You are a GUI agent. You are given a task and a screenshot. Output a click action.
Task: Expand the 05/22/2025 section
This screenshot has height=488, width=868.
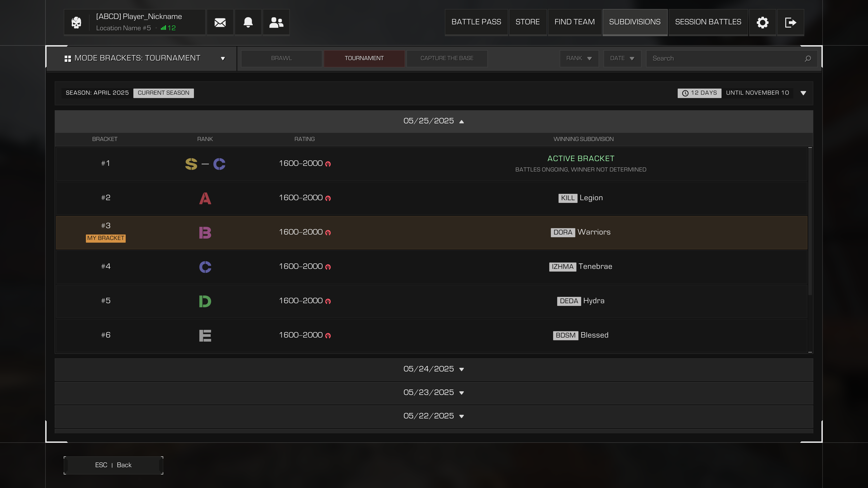434,417
